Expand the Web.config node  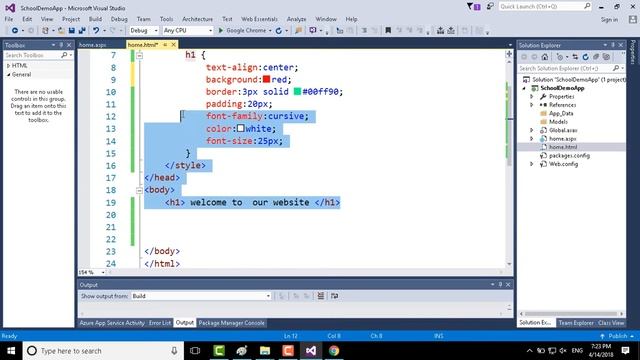coord(532,164)
